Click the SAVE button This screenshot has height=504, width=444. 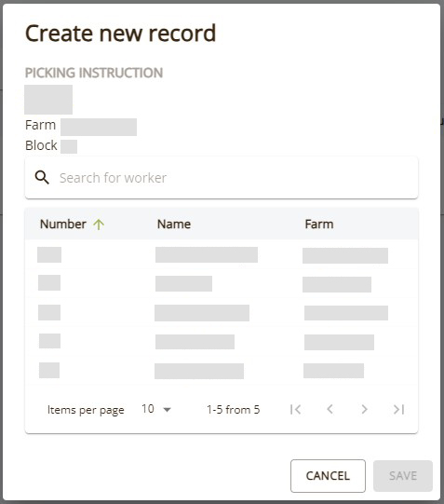403,476
